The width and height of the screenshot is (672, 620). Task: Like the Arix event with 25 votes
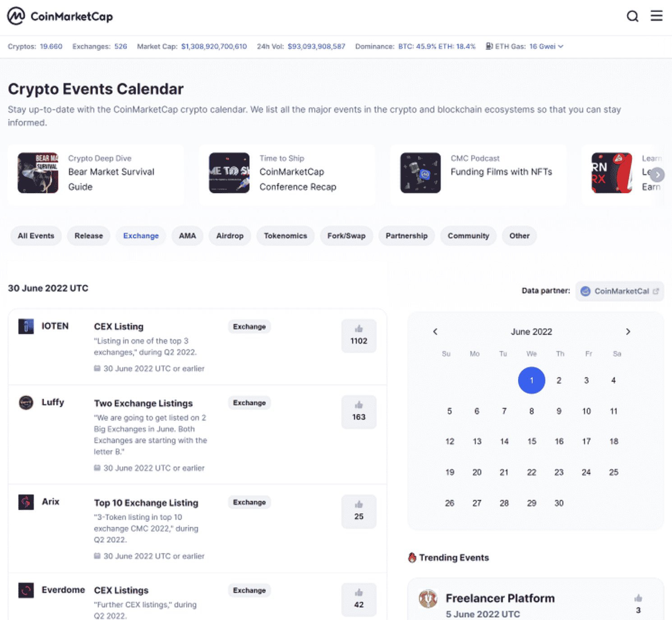(359, 512)
